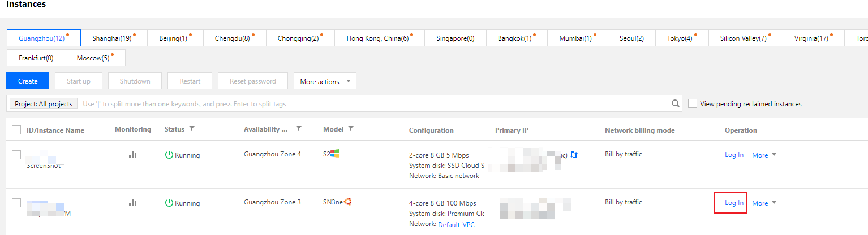The height and width of the screenshot is (235, 868).
Task: Click the Model column filter icon
Action: click(351, 129)
